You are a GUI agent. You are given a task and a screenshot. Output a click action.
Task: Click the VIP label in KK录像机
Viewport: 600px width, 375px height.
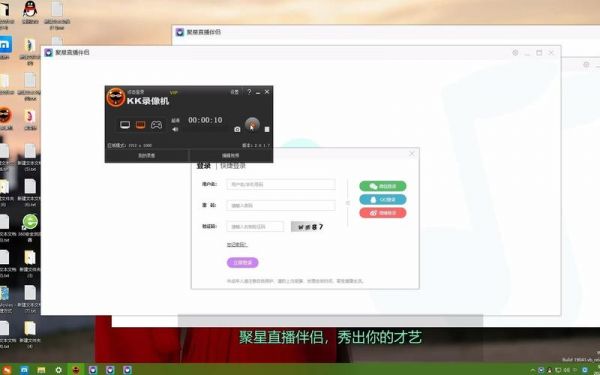(x=173, y=92)
